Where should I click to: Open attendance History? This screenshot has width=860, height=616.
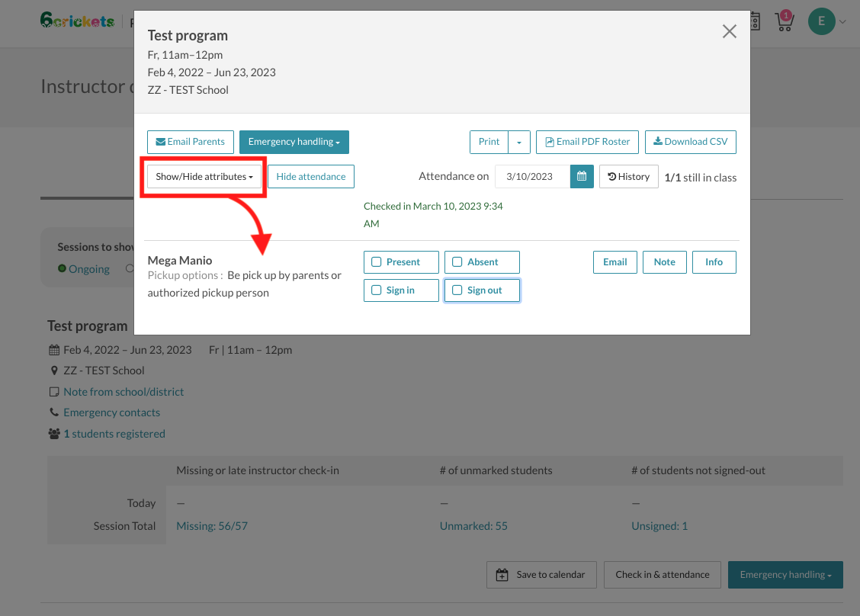(628, 176)
